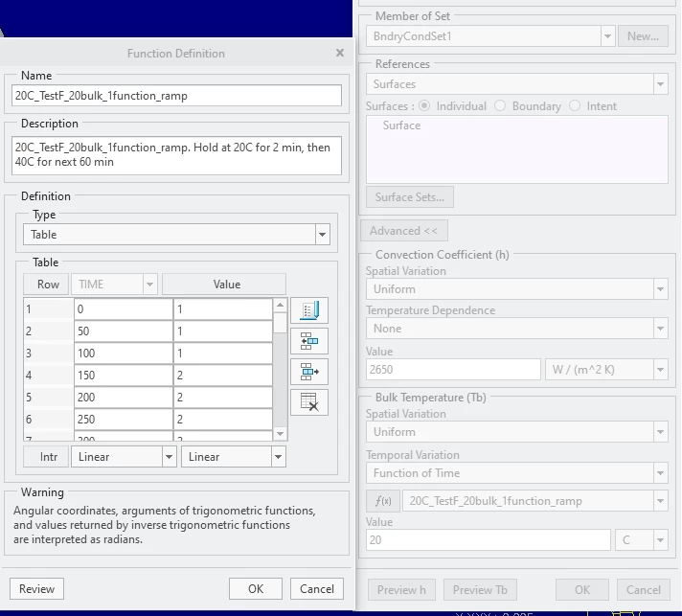This screenshot has height=616, width=682.
Task: Open the 20C_TestF function selection dropdown
Action: point(660,501)
